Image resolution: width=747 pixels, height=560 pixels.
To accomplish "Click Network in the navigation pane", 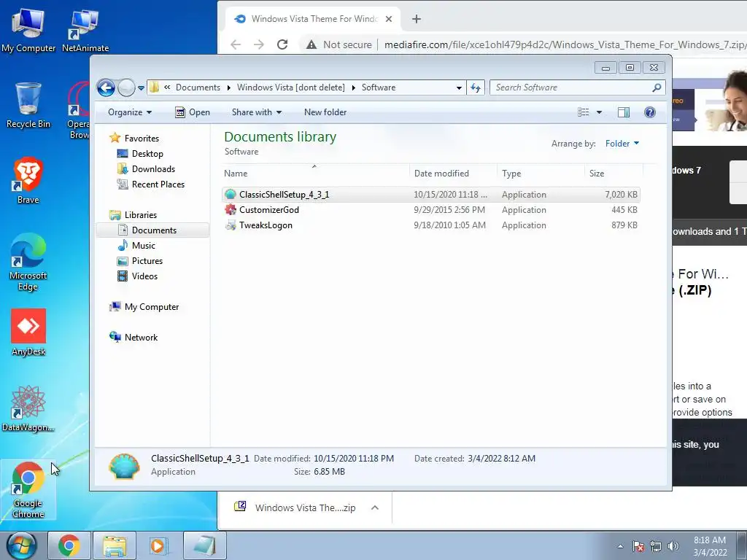I will point(141,338).
